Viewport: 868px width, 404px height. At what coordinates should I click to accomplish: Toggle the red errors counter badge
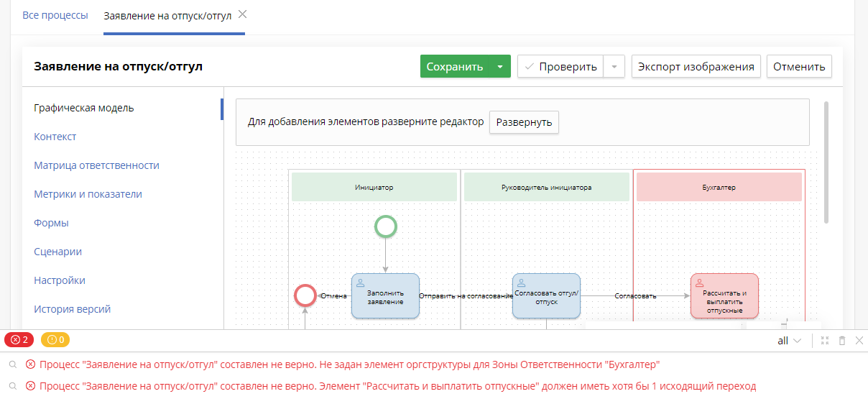pos(19,340)
